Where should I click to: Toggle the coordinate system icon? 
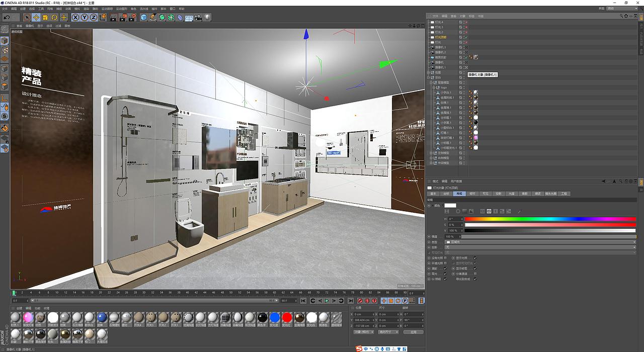click(103, 18)
